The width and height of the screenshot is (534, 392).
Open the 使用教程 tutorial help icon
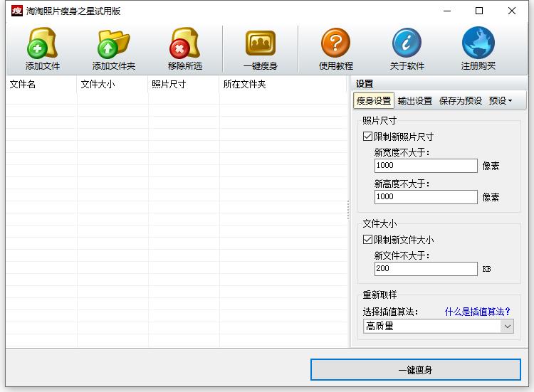pyautogui.click(x=335, y=43)
